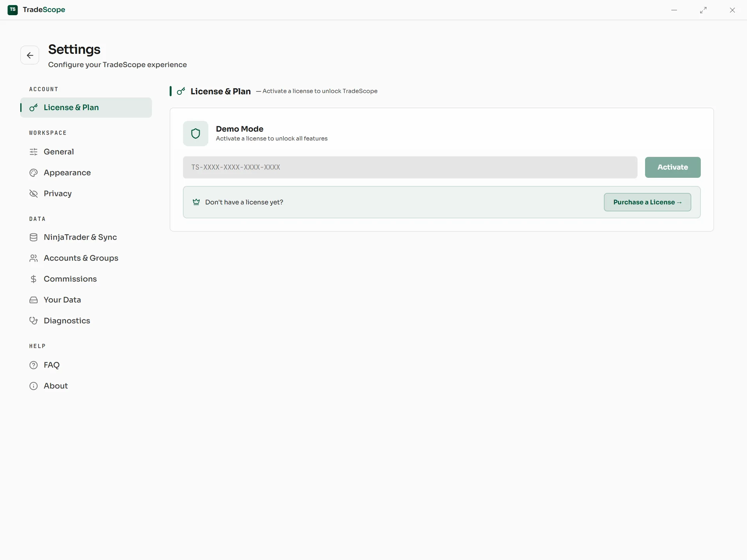747x560 pixels.
Task: Go to Commissions settings
Action: [x=86, y=279]
